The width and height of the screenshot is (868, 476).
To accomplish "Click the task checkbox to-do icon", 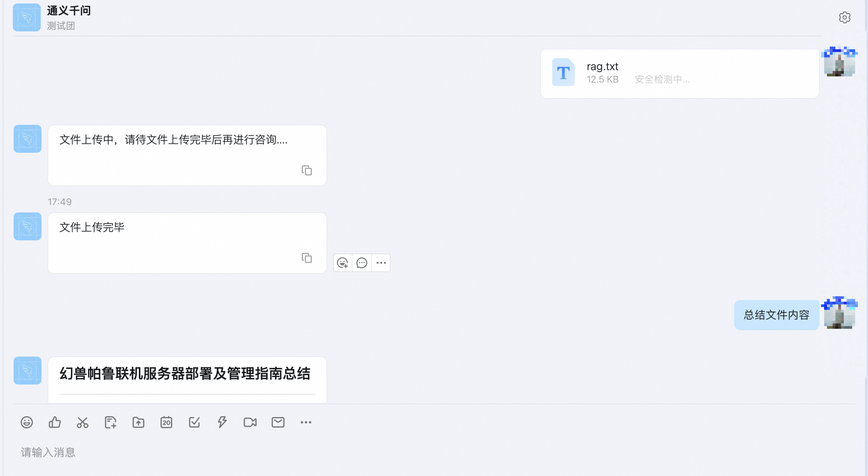I will click(x=194, y=422).
